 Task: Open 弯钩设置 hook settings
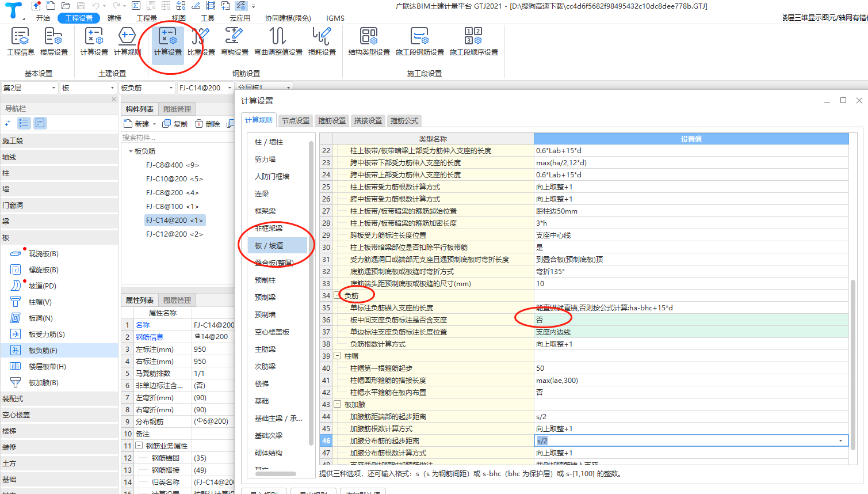pyautogui.click(x=234, y=41)
